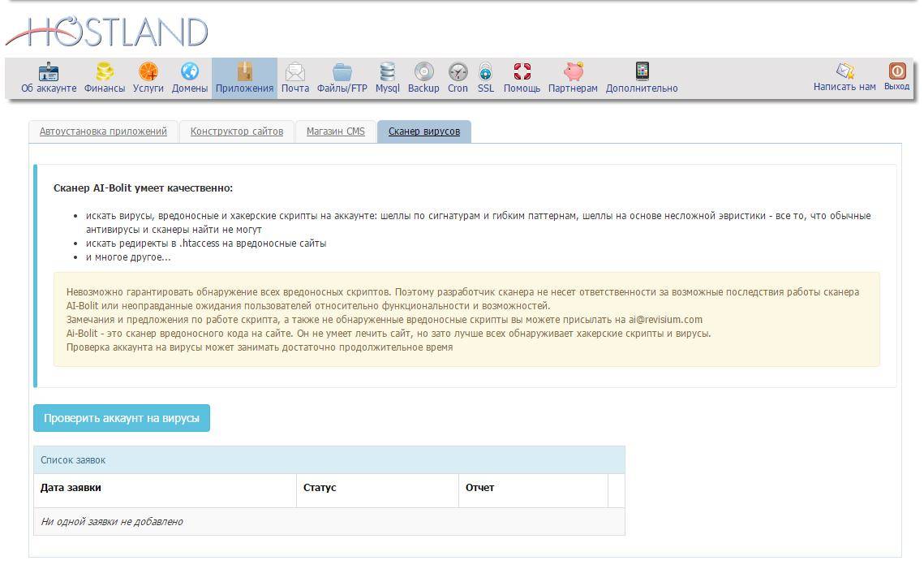Screen dimensions: 924x569
Task: Switch to Магазин CMS tab
Action: pos(335,131)
